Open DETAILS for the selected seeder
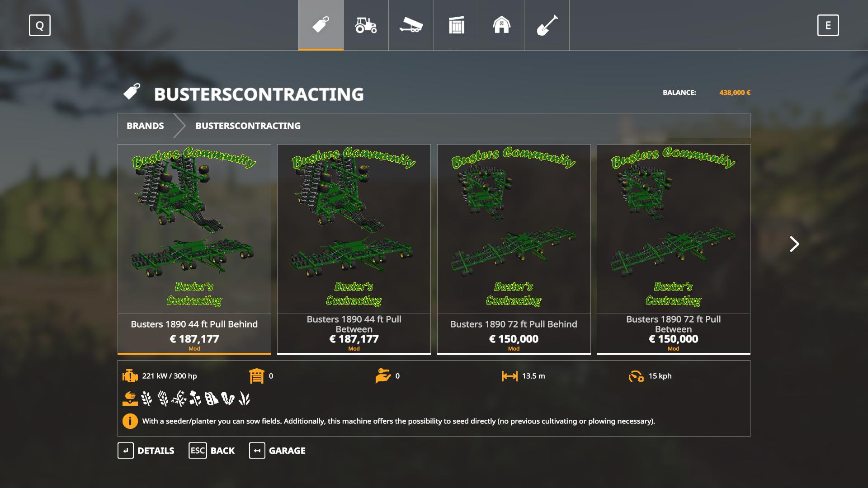Viewport: 868px width, 488px height. (146, 450)
